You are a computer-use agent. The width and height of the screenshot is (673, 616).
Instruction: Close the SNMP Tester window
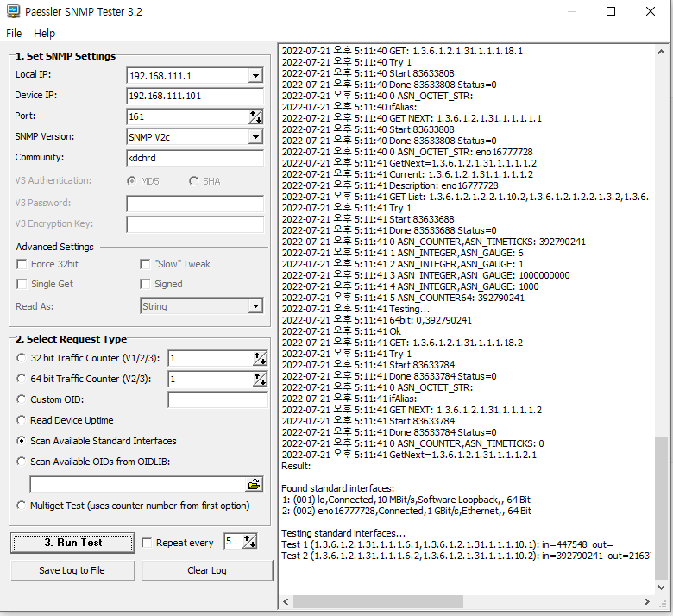tap(651, 11)
